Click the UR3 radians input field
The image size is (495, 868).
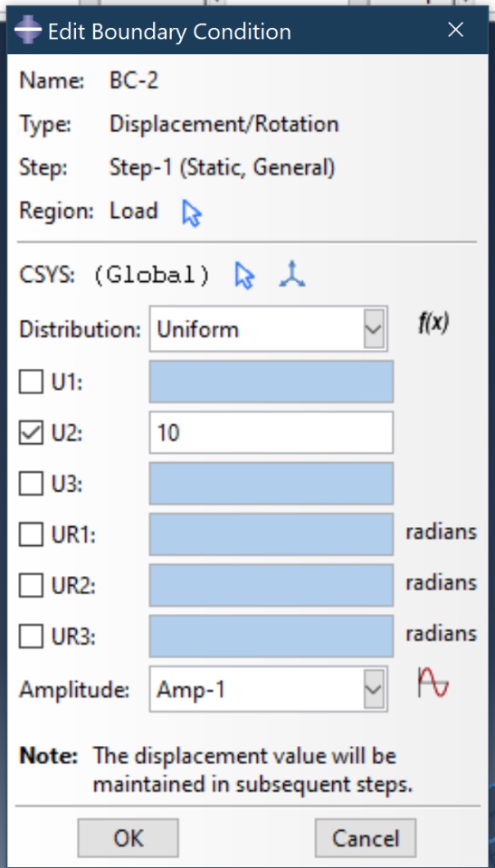point(271,636)
